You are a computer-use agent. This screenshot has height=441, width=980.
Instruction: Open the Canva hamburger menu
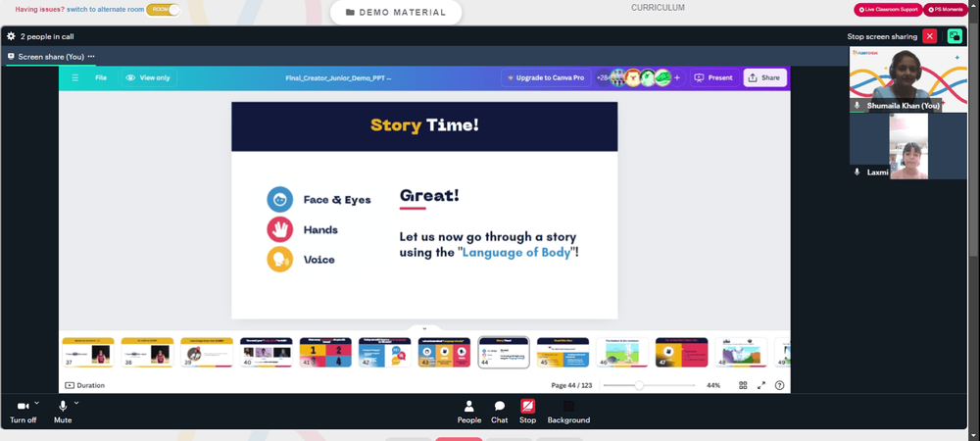[75, 78]
